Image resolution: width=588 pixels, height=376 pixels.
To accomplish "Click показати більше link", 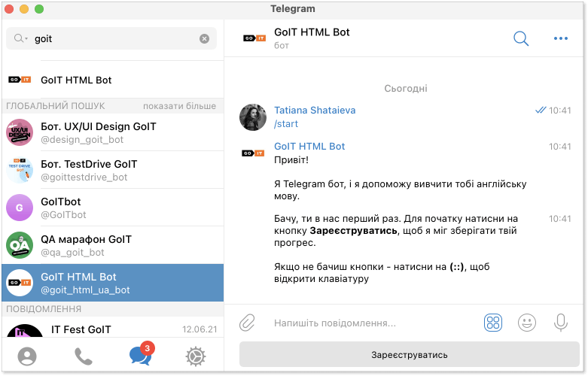I will (x=179, y=106).
